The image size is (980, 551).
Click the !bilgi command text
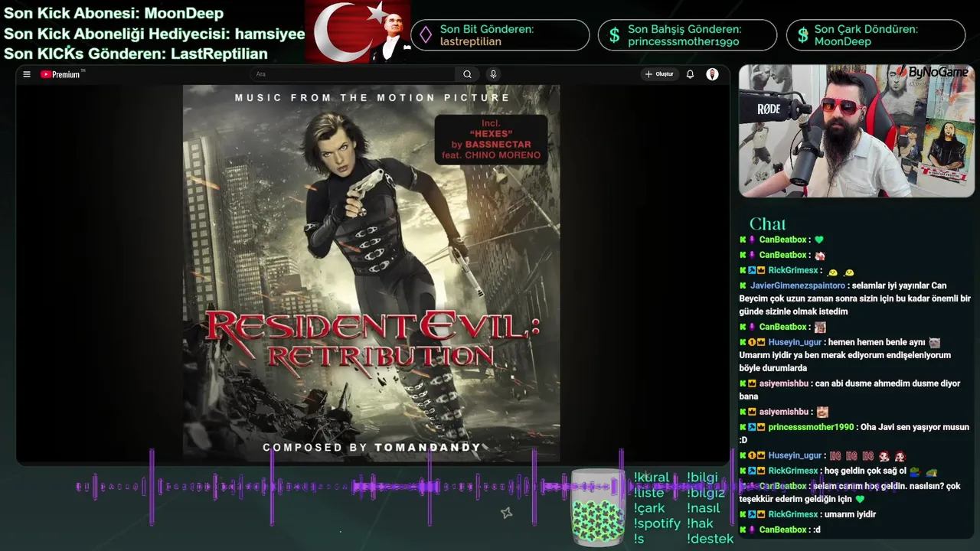click(703, 478)
